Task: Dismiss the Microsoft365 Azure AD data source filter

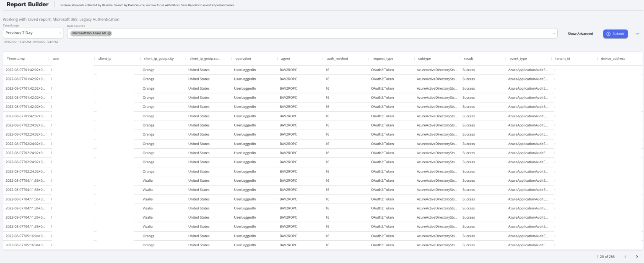Action: 109,33
